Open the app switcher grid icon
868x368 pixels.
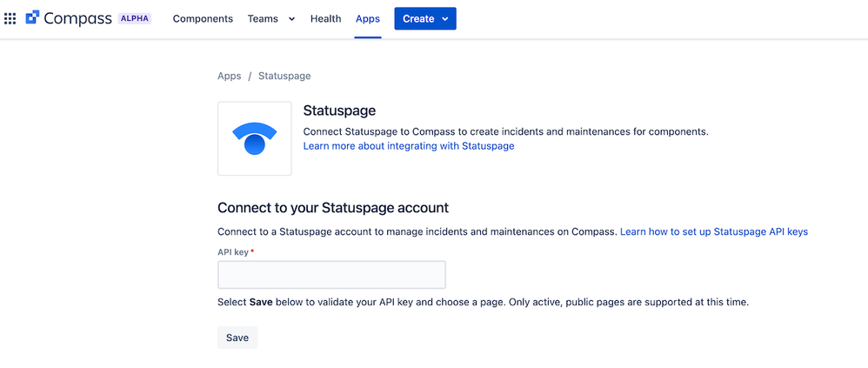click(x=10, y=19)
